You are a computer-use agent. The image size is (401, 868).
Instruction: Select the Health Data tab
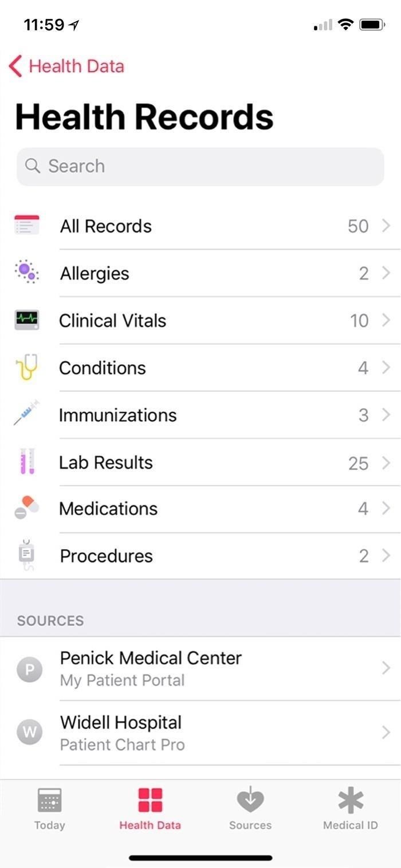tap(150, 808)
